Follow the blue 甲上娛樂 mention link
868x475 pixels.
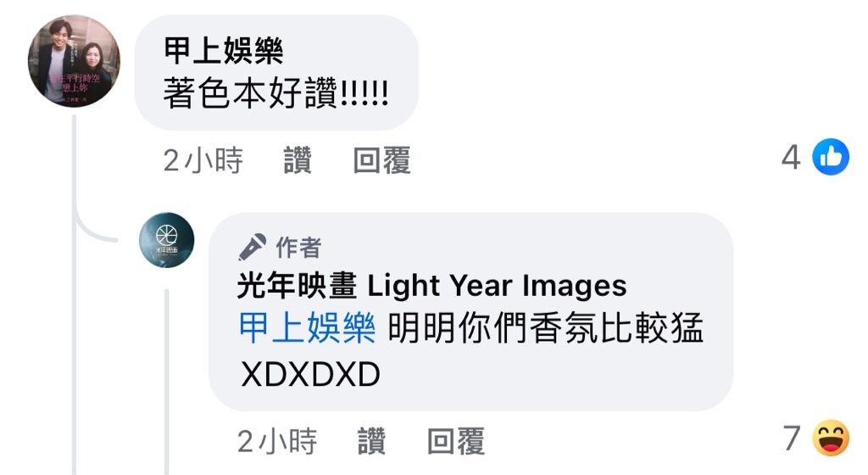click(307, 328)
